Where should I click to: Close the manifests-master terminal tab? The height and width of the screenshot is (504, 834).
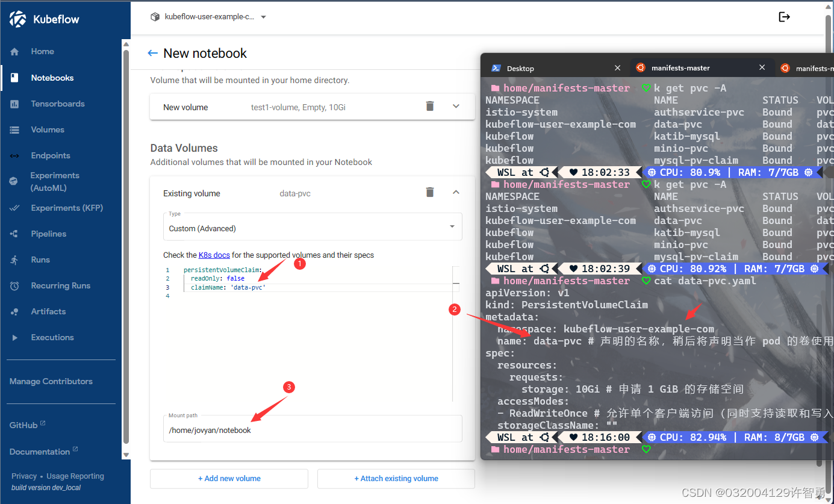[x=762, y=68]
